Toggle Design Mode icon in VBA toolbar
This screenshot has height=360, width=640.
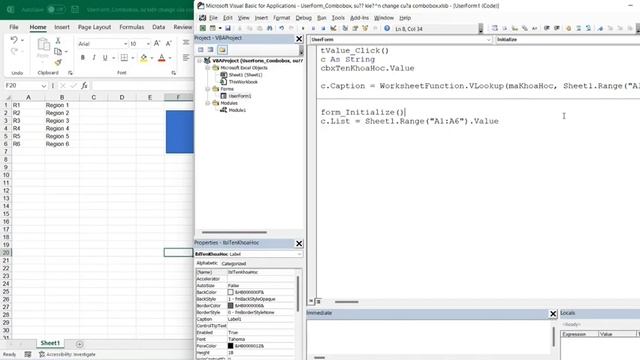pyautogui.click(x=333, y=28)
